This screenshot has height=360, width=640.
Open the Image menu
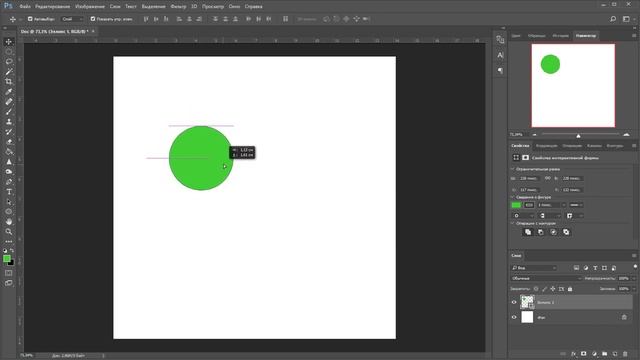90,7
